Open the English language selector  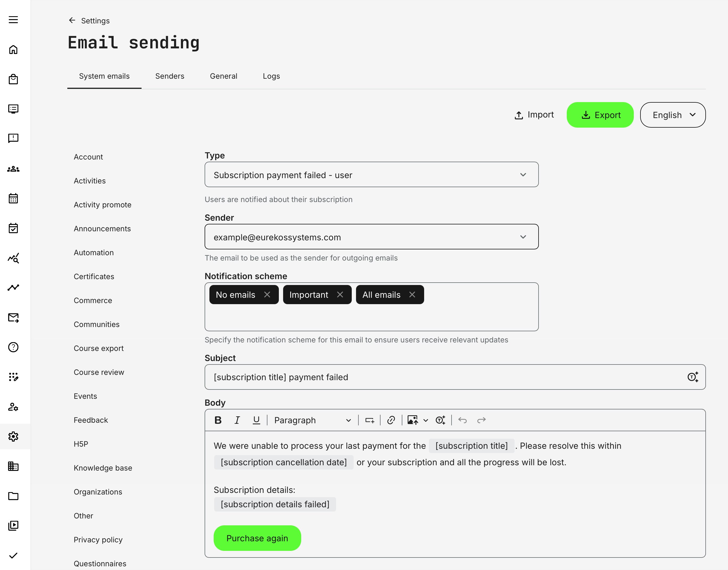673,115
